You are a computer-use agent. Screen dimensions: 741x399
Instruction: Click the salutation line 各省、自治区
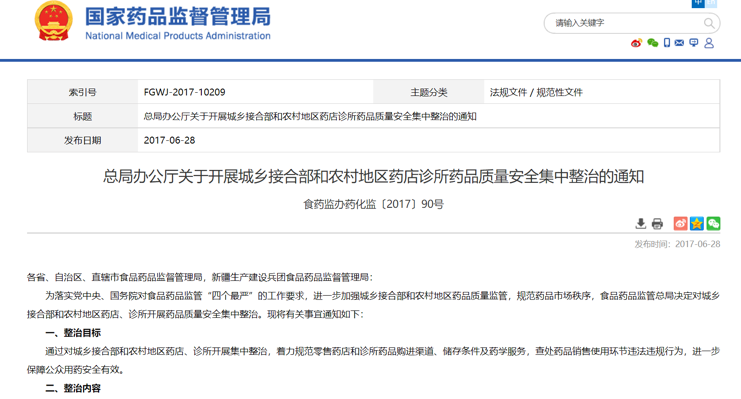(200, 277)
